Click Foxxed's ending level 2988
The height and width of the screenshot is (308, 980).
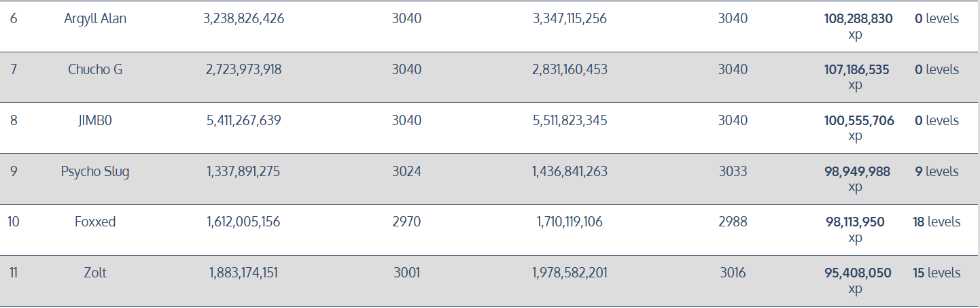click(733, 222)
